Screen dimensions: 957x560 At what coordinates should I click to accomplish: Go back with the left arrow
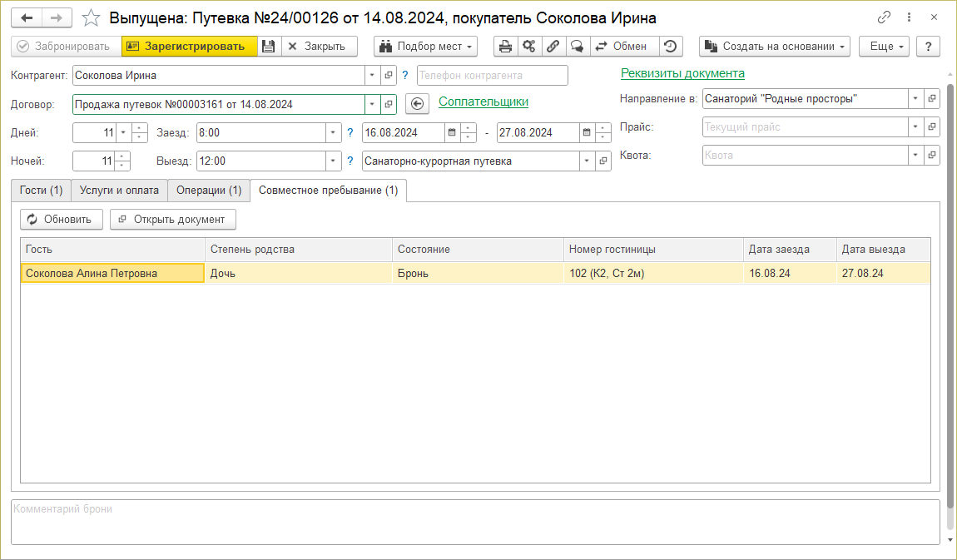tap(27, 17)
